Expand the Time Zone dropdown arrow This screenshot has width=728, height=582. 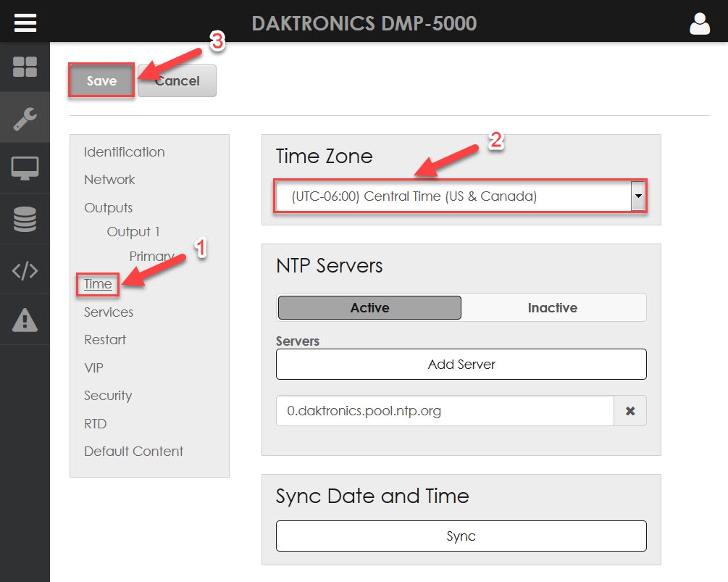[637, 196]
